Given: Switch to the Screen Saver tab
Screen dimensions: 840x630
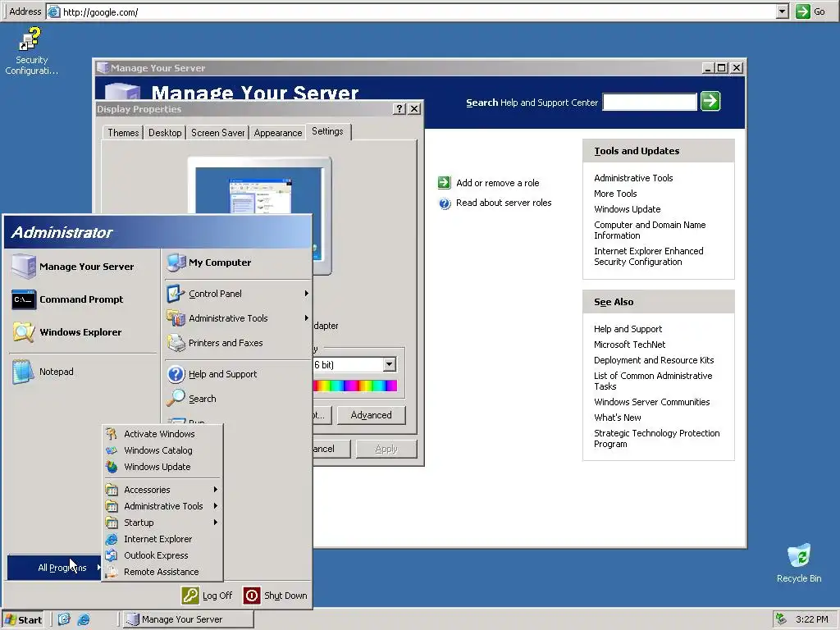Looking at the screenshot, I should pos(217,133).
